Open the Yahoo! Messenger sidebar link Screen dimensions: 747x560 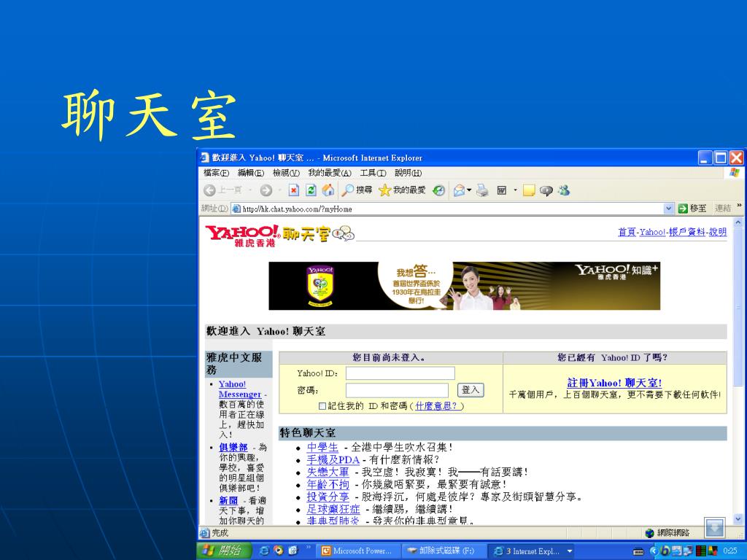(x=239, y=389)
